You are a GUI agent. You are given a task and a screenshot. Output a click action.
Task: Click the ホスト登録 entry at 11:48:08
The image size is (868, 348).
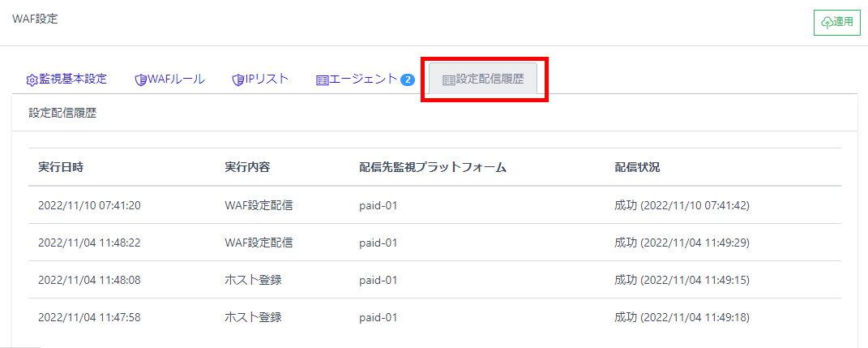coord(253,280)
